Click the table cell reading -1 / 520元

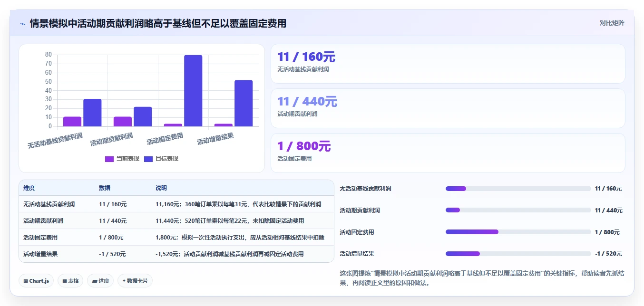pyautogui.click(x=112, y=254)
